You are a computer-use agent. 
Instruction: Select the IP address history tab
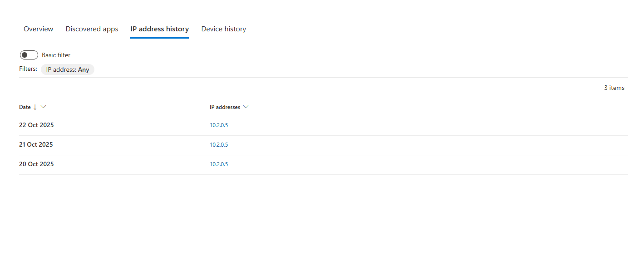click(159, 29)
